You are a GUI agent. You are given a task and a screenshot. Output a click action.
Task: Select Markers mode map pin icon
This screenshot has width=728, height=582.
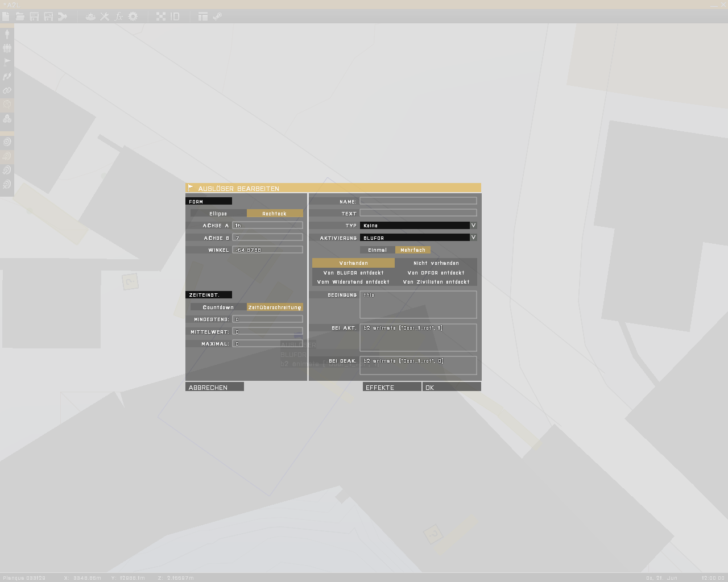point(7,105)
